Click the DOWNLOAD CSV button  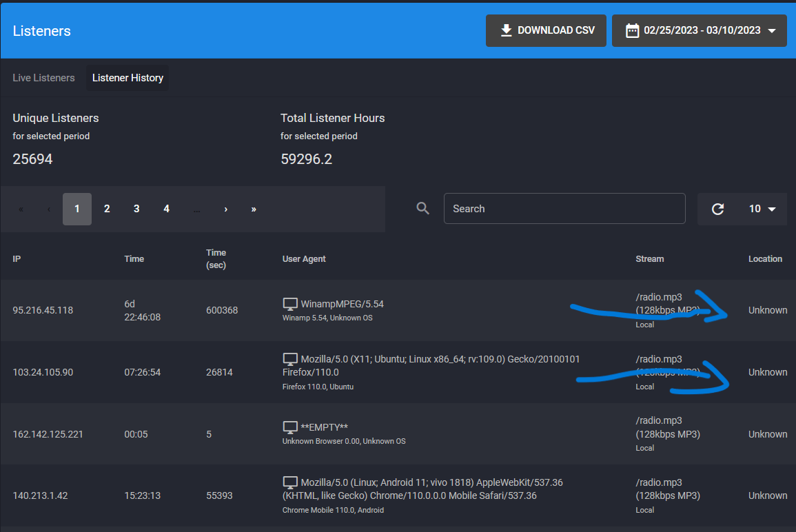tap(546, 30)
